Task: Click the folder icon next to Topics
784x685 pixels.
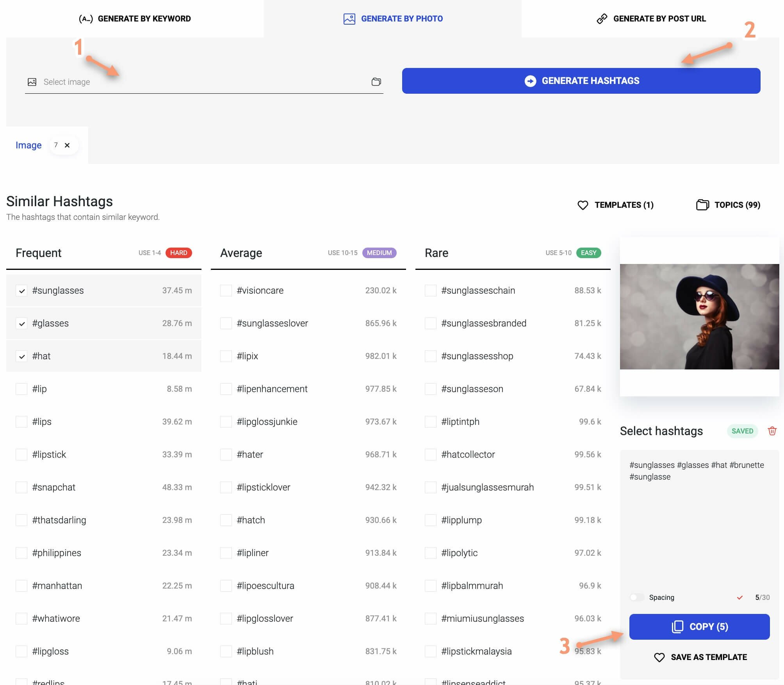Action: click(x=702, y=205)
